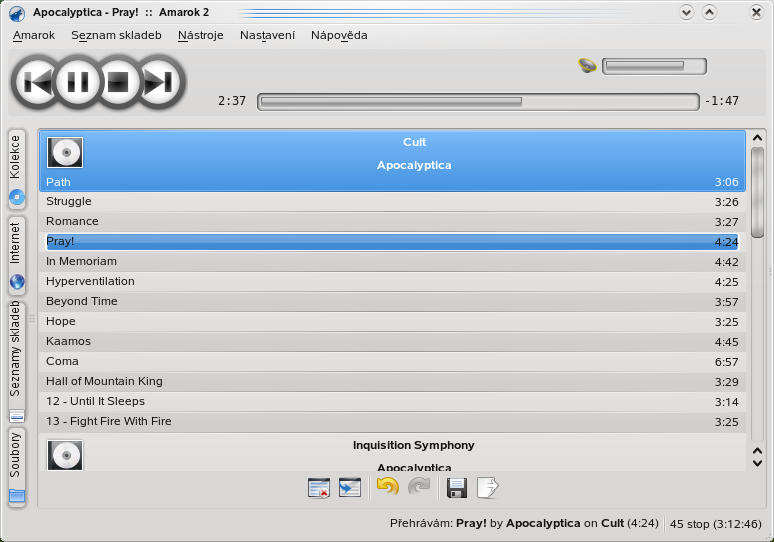The image size is (774, 542).
Task: Click the playlist scrollbar up arrow
Action: point(757,138)
